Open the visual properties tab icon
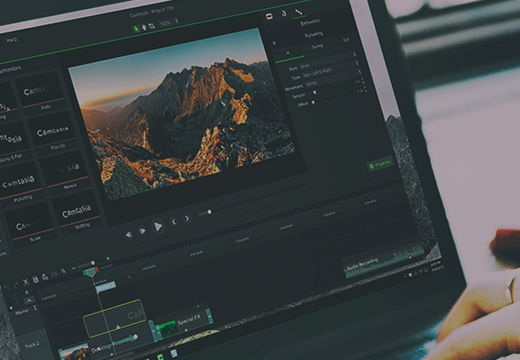520x360 pixels. pyautogui.click(x=269, y=16)
